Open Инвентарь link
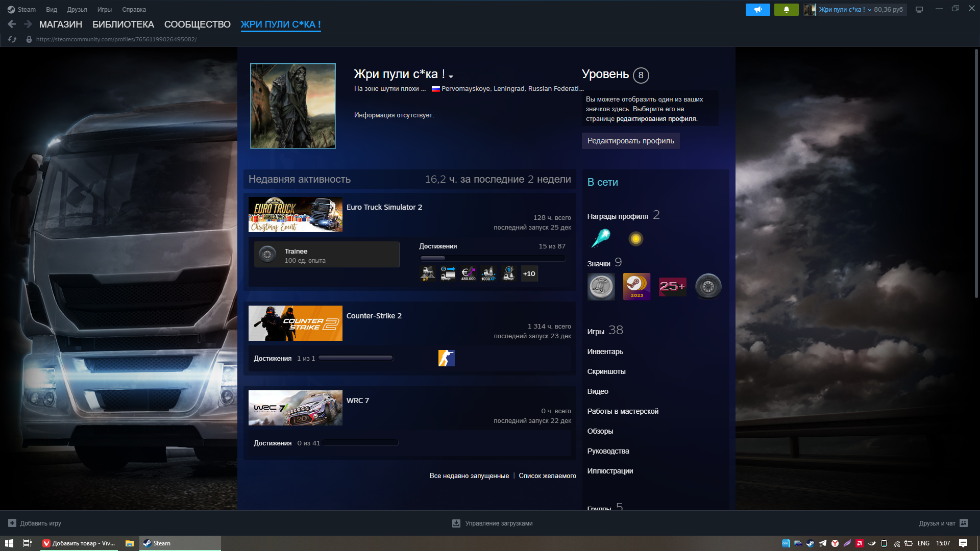 tap(605, 352)
